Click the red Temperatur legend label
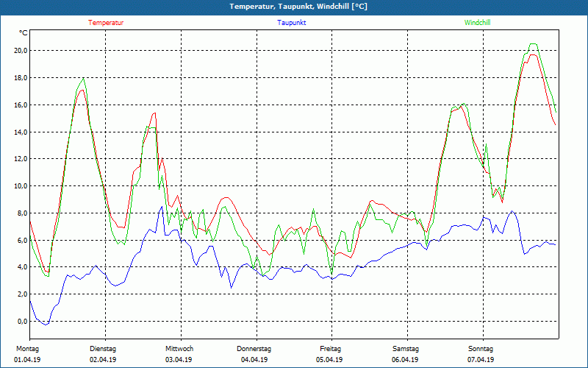588x368 pixels. click(x=106, y=23)
